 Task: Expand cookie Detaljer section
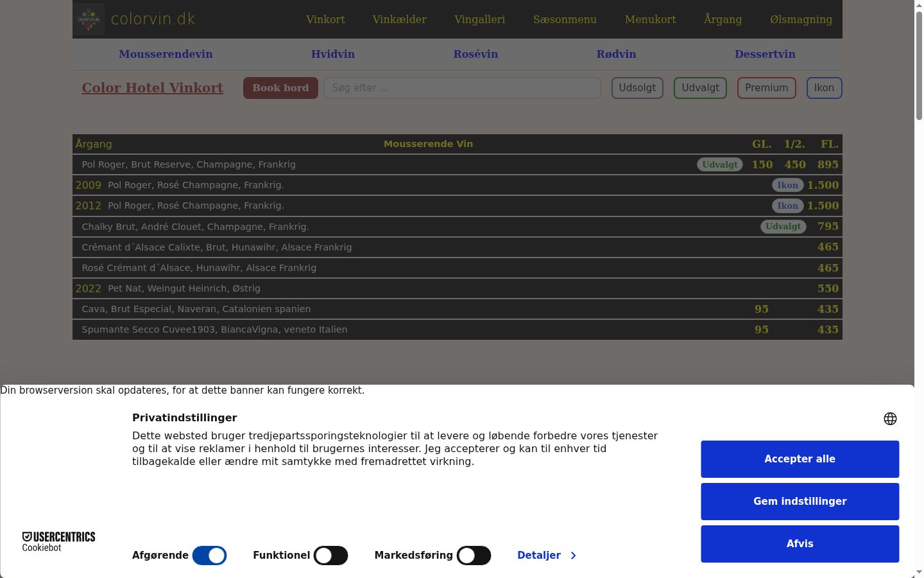[547, 556]
